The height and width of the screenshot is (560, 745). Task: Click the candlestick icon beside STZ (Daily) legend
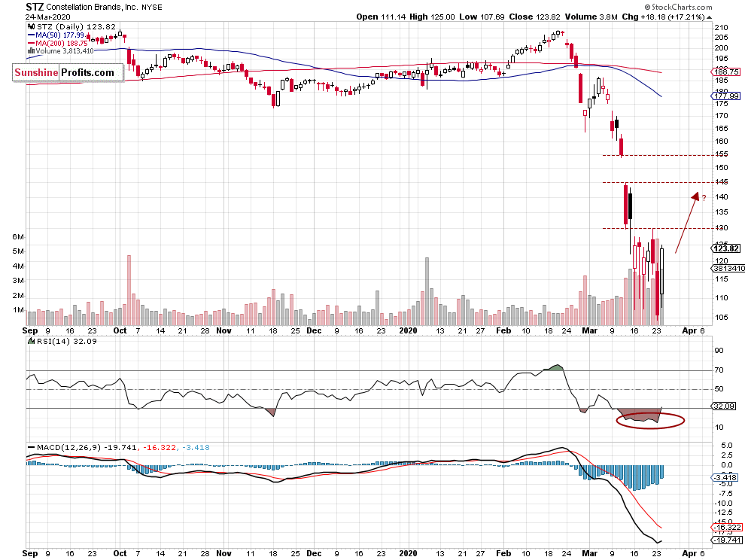(31, 27)
